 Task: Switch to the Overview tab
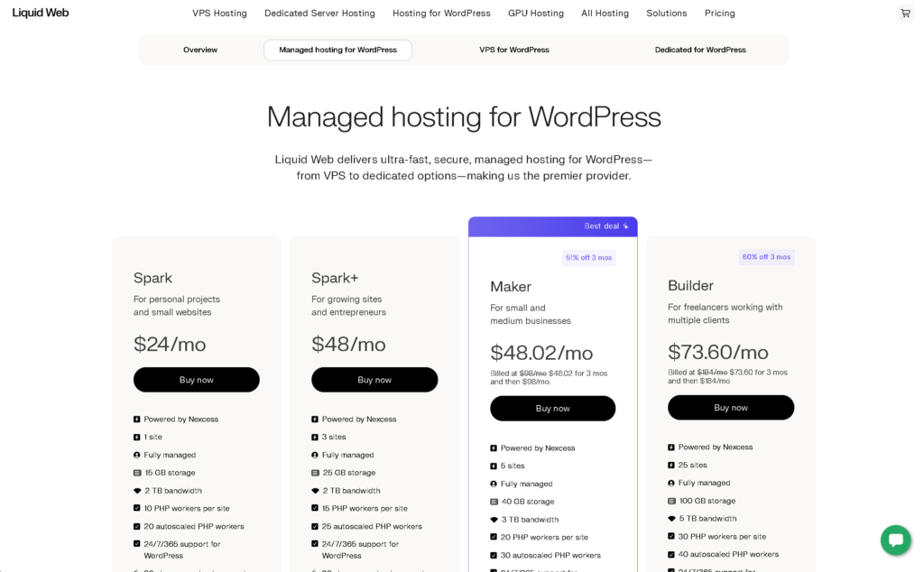200,50
